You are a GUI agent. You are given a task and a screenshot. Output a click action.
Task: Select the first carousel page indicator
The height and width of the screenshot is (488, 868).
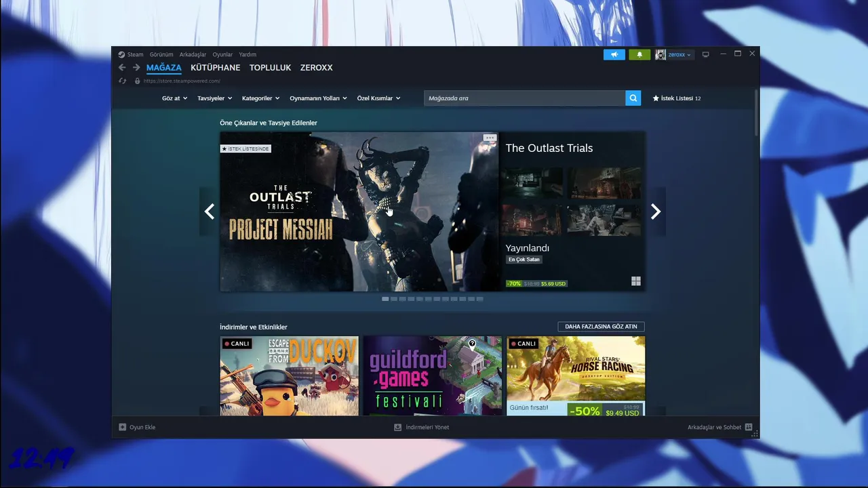coord(385,299)
